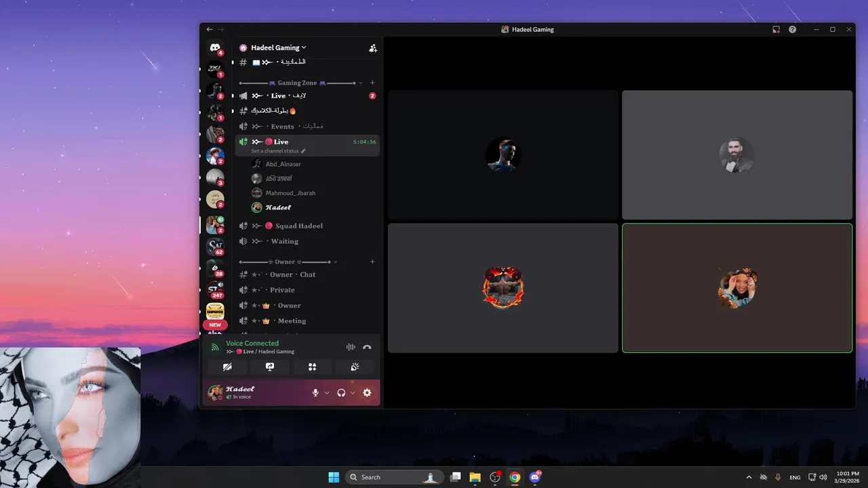
Task: Disconnect from voice with phone icon
Action: pos(367,347)
